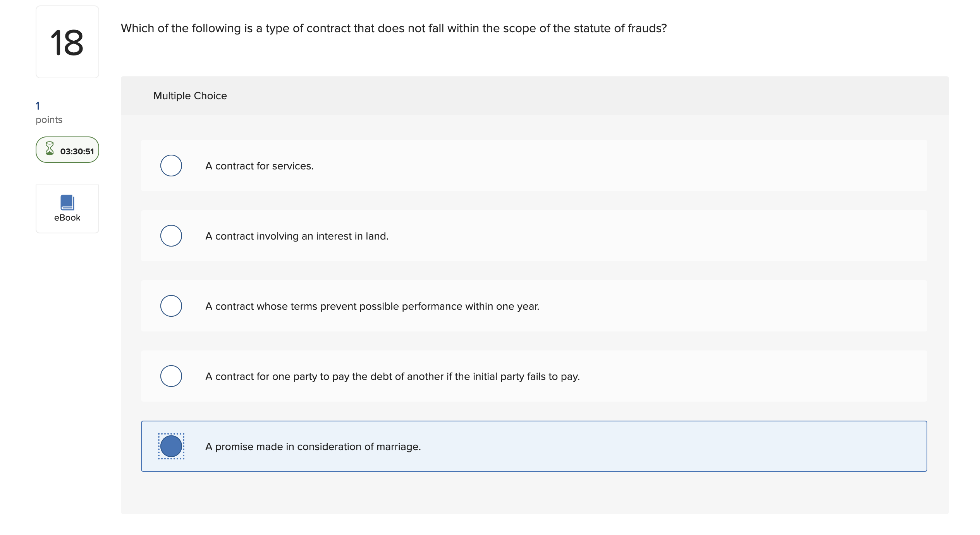Click the hourglass timer icon
The width and height of the screenshot is (980, 535).
[50, 149]
